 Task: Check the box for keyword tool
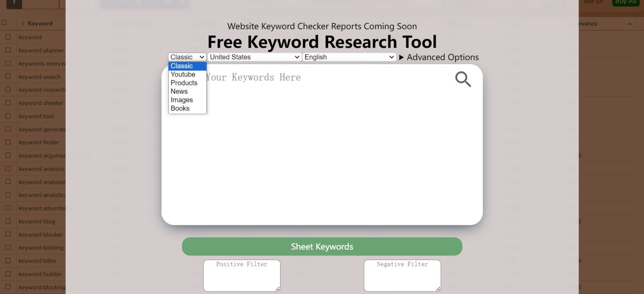click(x=8, y=116)
